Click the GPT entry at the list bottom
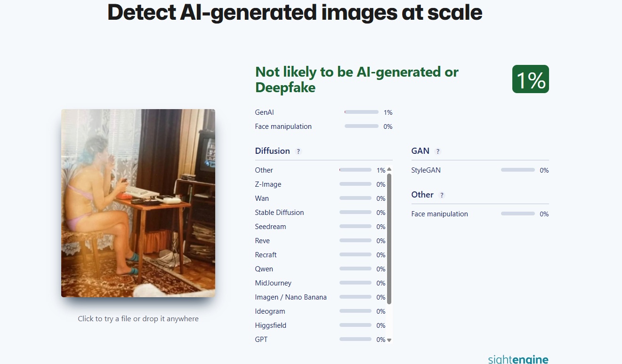This screenshot has height=364, width=622. point(261,340)
